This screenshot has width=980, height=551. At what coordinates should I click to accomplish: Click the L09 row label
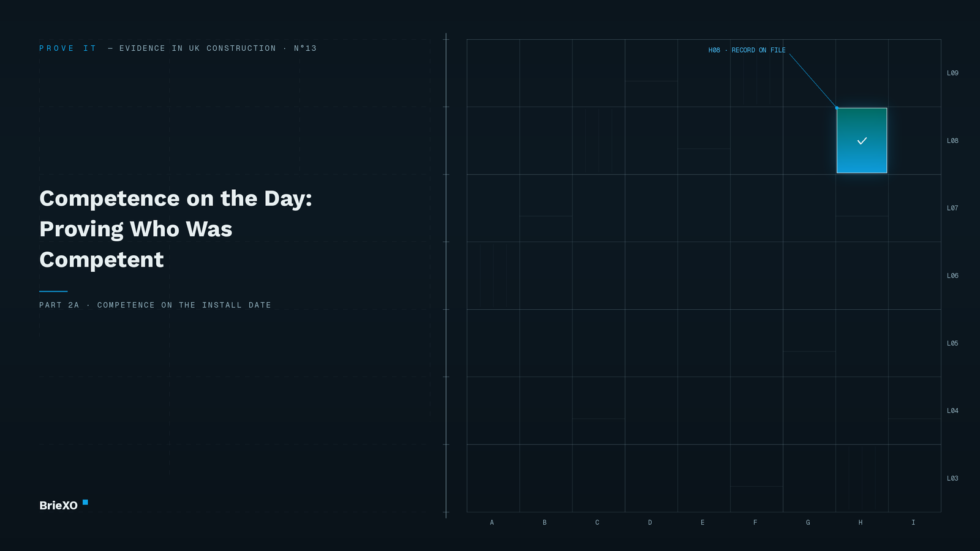[952, 73]
